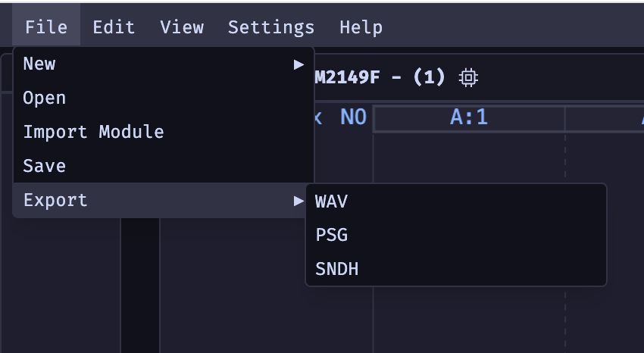
Task: Click the M2149F - (1) chip title
Action: tap(380, 77)
